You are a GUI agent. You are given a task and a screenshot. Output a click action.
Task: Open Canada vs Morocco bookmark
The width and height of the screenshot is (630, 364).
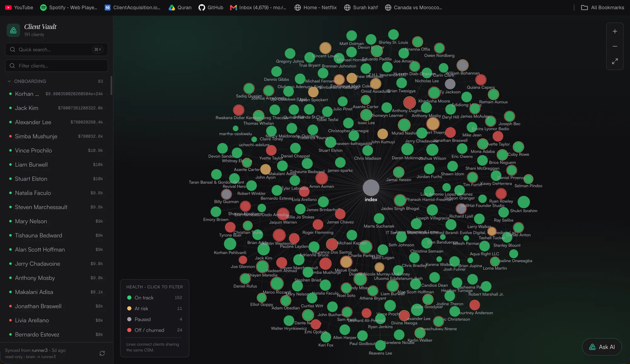click(x=413, y=8)
